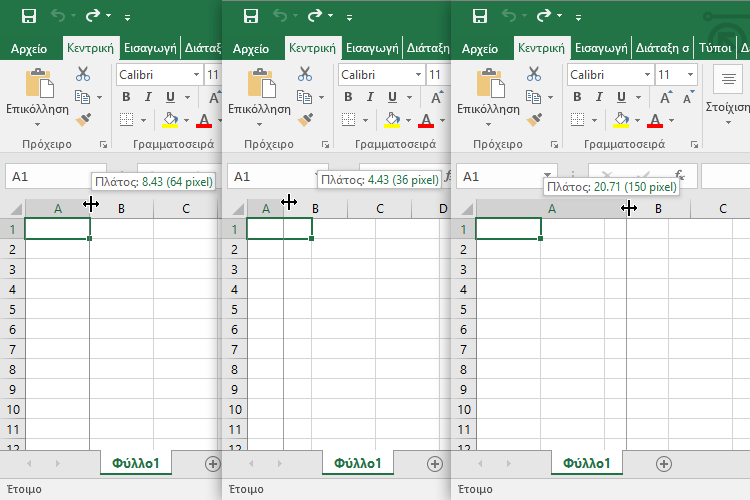Select column B header in the right window
Screen dimensions: 750x500
[659, 209]
